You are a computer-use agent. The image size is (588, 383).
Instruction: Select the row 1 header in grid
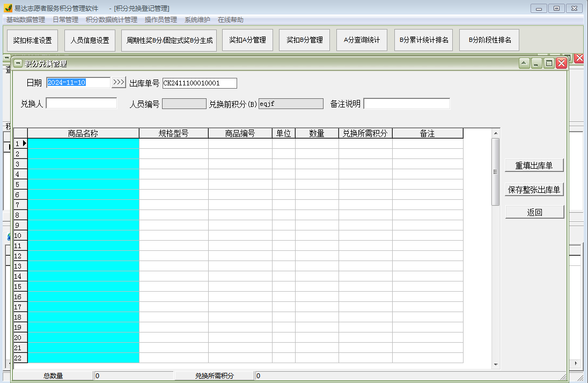[20, 143]
